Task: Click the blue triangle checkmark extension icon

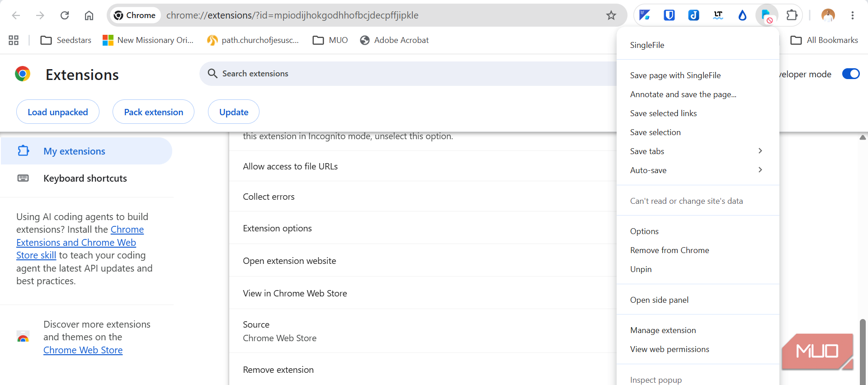Action: tap(645, 15)
